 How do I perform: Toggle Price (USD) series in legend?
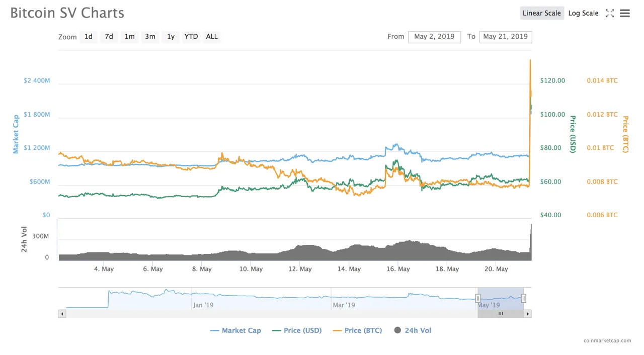click(297, 330)
